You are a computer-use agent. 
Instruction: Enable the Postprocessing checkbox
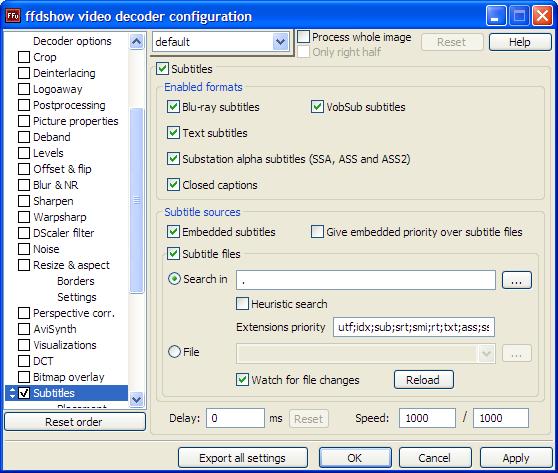pyautogui.click(x=24, y=105)
